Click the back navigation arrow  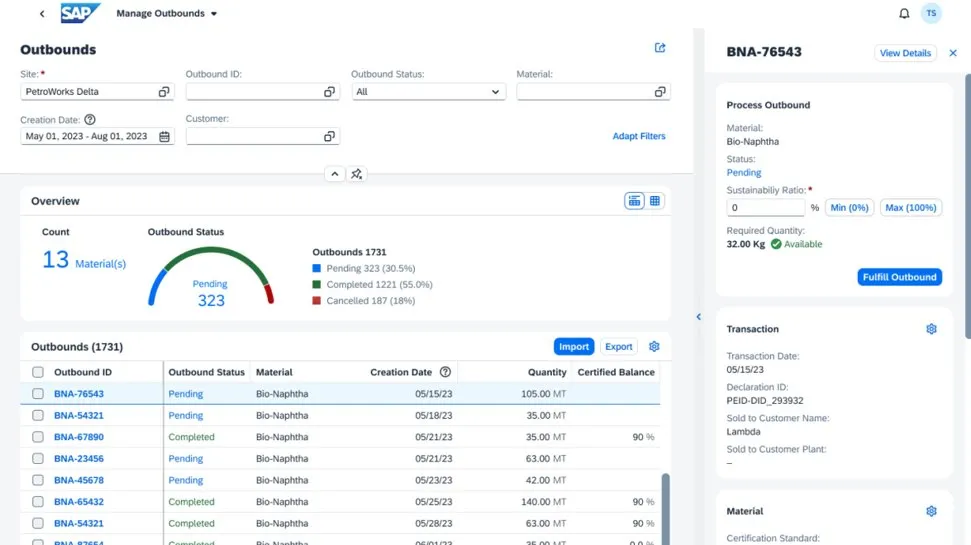41,14
